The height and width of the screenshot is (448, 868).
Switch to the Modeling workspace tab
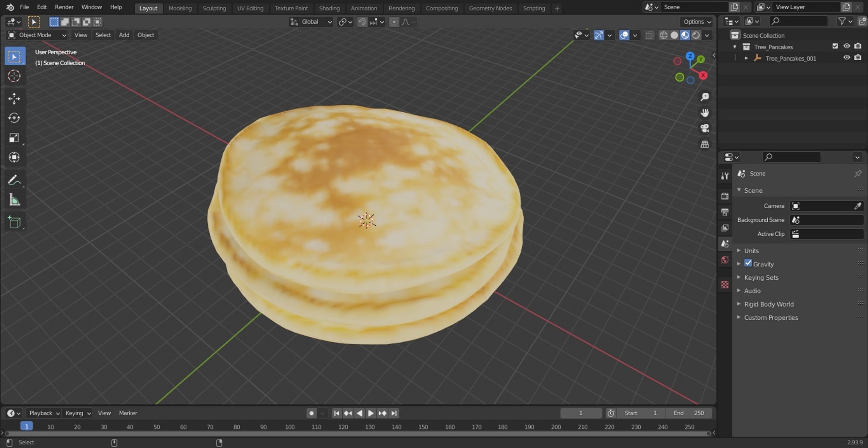(x=180, y=8)
